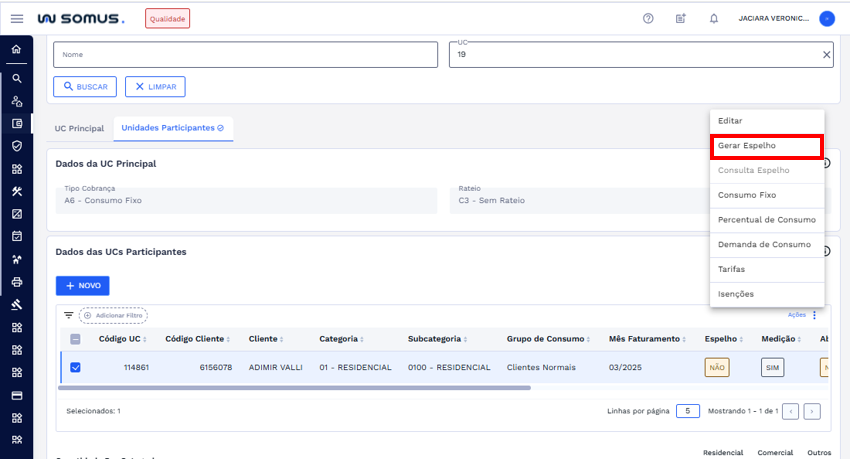Switch to the UC Principal tab
Screen dimensions: 850x472
coord(79,128)
